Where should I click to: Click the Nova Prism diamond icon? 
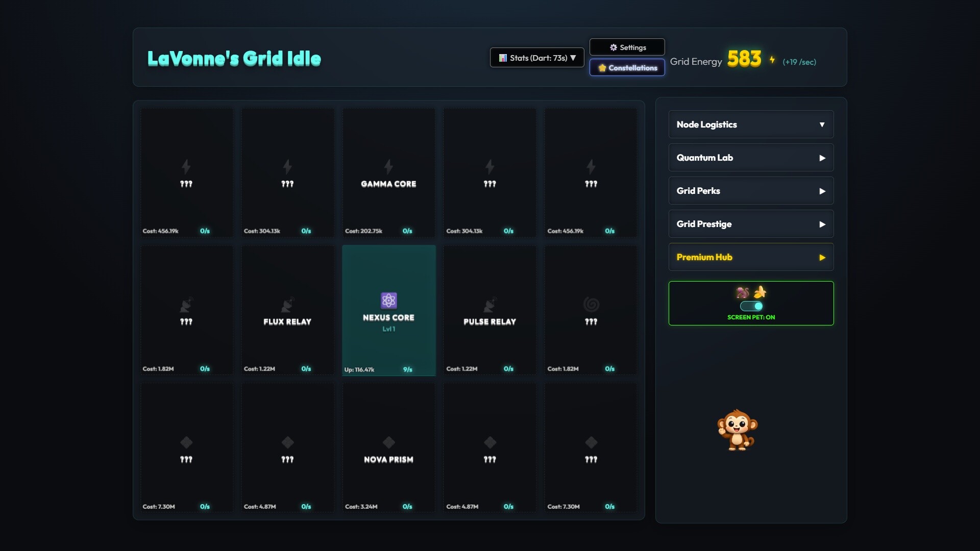coord(388,442)
